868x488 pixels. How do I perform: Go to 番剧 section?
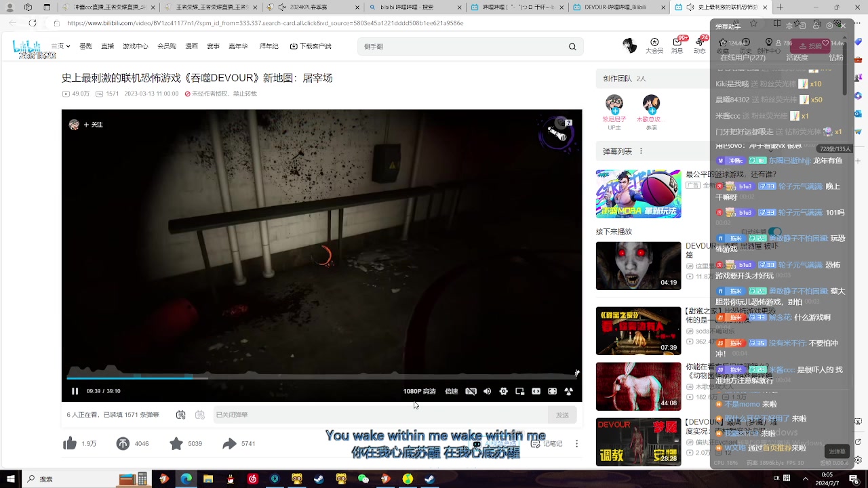click(85, 46)
